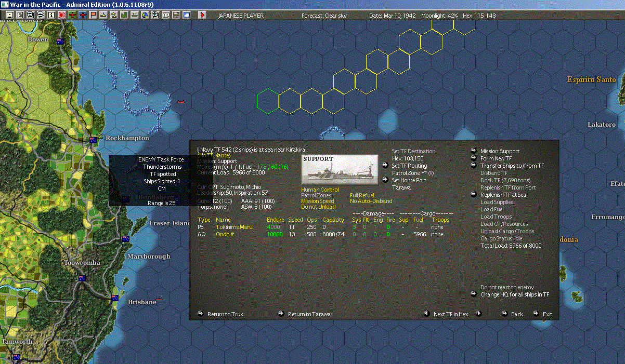Viewport: 625px width, 364px height.
Task: Click the Rockhampton base flag icon
Action: 93,139
